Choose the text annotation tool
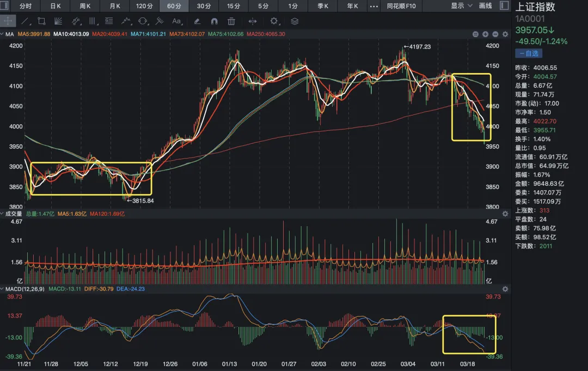This screenshot has height=371, width=588. [176, 21]
